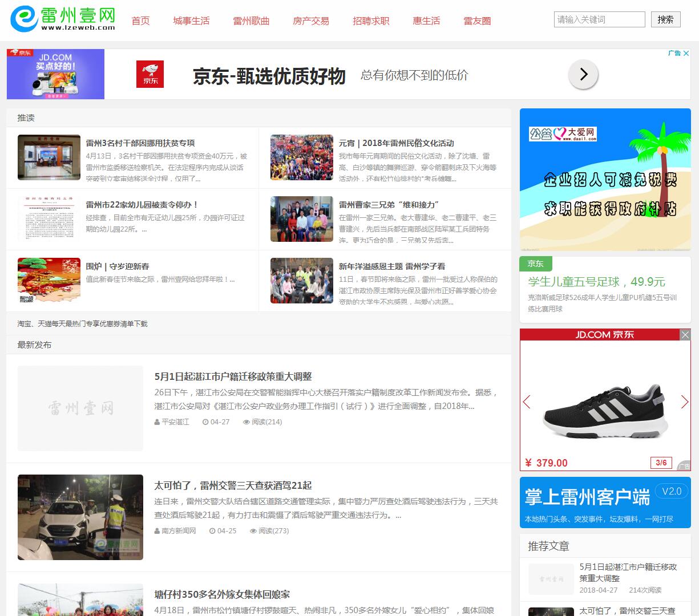Open article 雷州市22家幼儿园被责令停办
Image resolution: width=699 pixels, height=616 pixels.
pyautogui.click(x=142, y=205)
